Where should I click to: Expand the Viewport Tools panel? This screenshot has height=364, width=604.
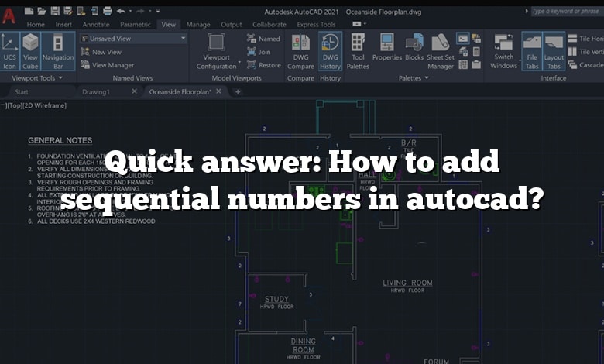point(37,77)
